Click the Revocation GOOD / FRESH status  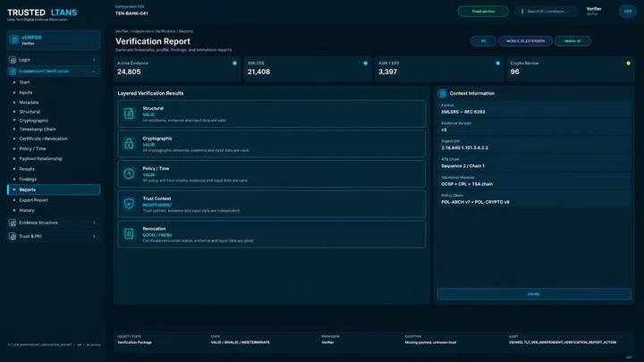coord(157,235)
